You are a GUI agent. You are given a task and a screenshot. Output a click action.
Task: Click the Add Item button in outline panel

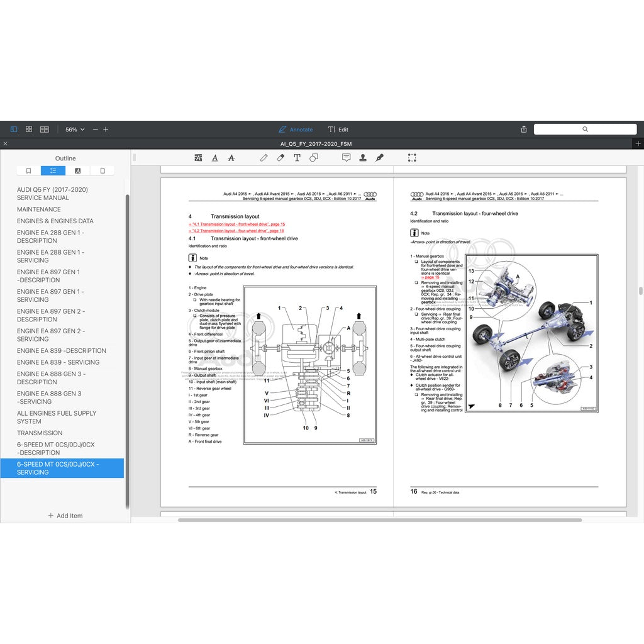[x=65, y=515]
